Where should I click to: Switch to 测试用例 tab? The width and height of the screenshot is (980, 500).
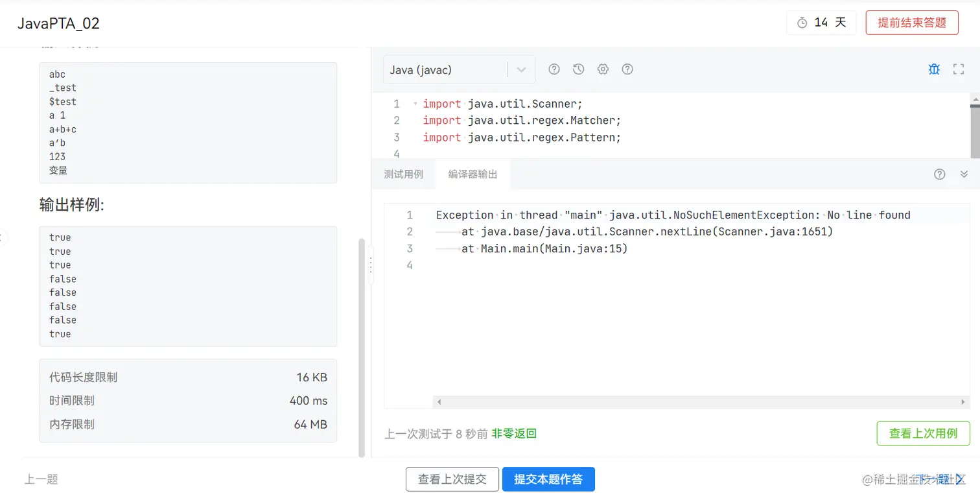403,174
